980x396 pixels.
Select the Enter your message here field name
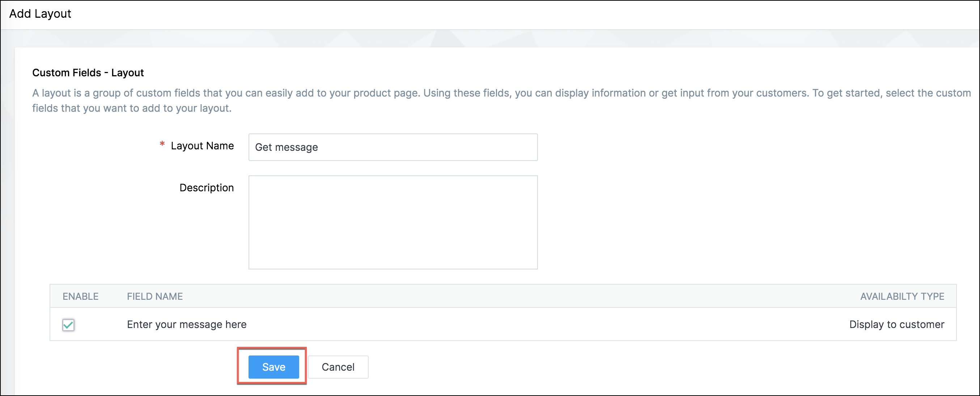186,324
